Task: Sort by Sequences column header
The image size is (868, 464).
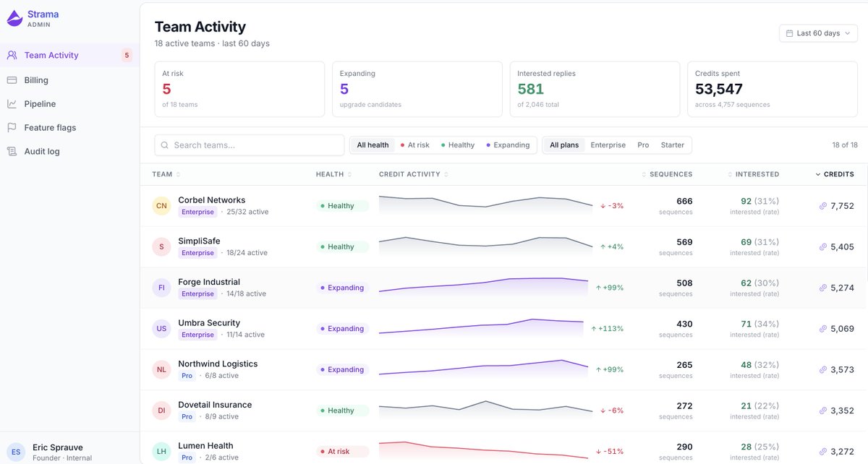Action: (667, 174)
